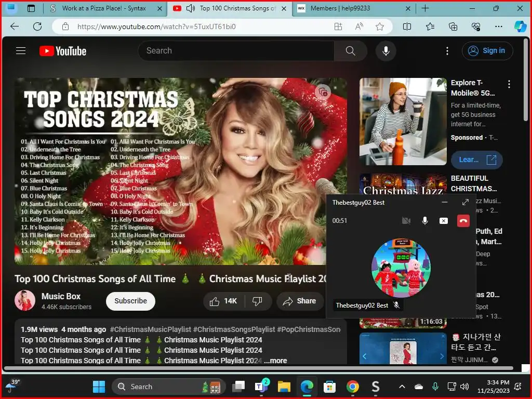Stop screen sharing in the call window

444,221
